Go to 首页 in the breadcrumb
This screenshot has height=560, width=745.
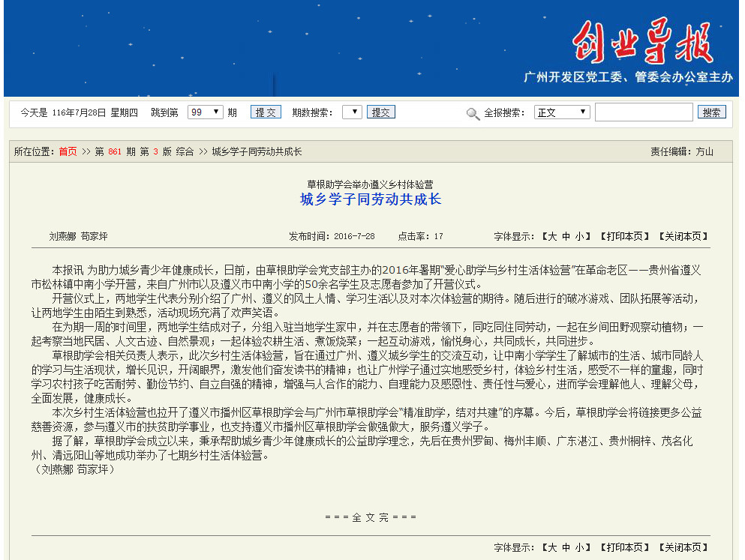pos(68,151)
